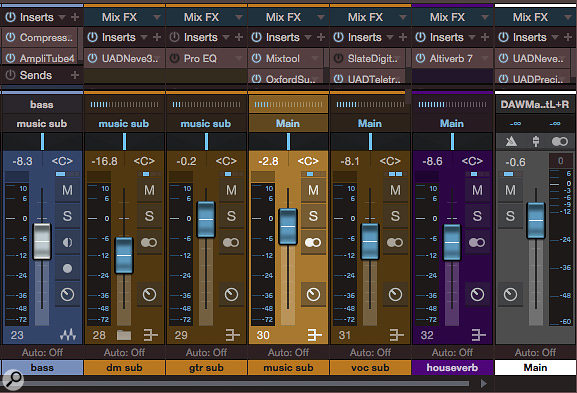
Task: Select the bass channel name tab
Action: (42, 368)
